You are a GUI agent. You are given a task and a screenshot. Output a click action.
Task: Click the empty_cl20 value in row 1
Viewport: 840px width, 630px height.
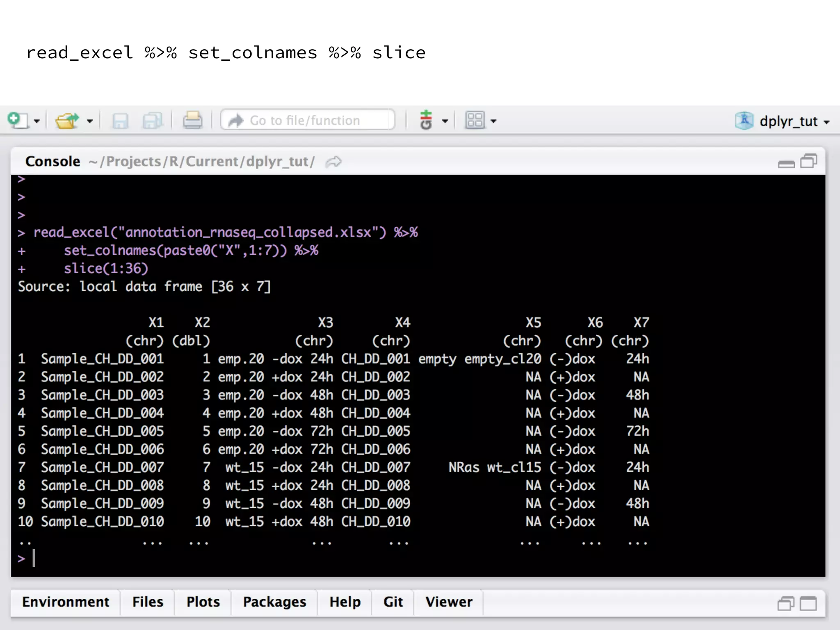tap(503, 359)
